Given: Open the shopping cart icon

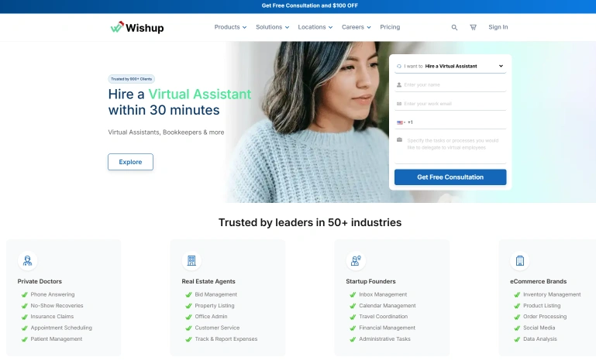Looking at the screenshot, I should (473, 27).
